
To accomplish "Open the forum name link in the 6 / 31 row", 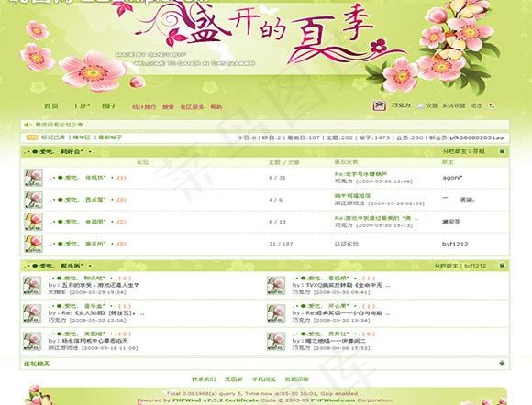I will 82,178.
